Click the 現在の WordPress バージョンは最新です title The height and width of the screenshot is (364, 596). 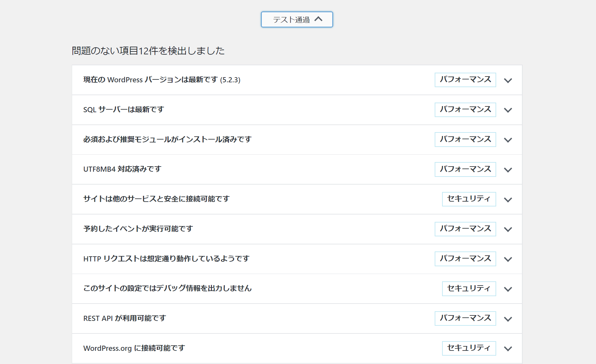coord(162,80)
